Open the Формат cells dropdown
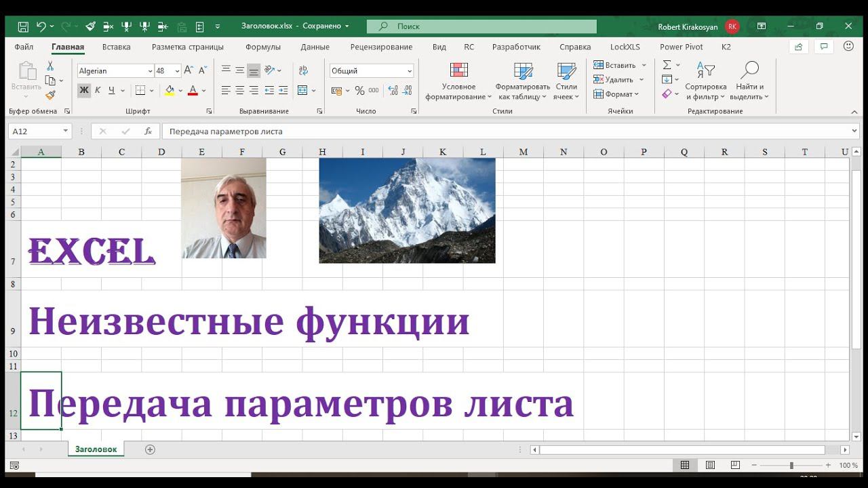This screenshot has width=868, height=488. [x=616, y=94]
